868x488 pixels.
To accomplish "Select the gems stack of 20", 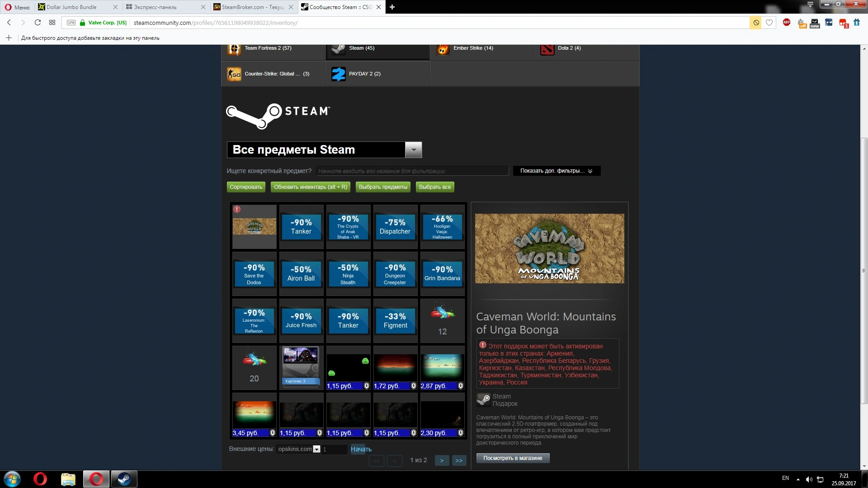I will point(255,368).
